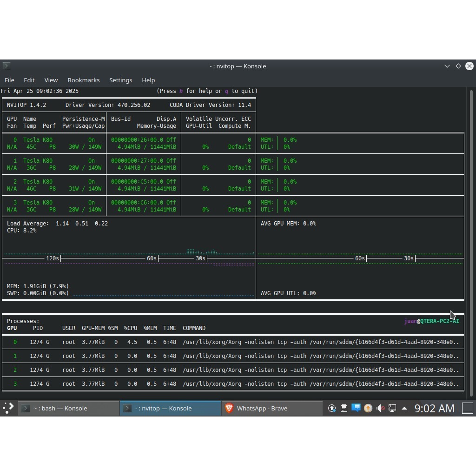Screen dimensions: 476x476
Task: Open the View menu
Action: (x=51, y=80)
